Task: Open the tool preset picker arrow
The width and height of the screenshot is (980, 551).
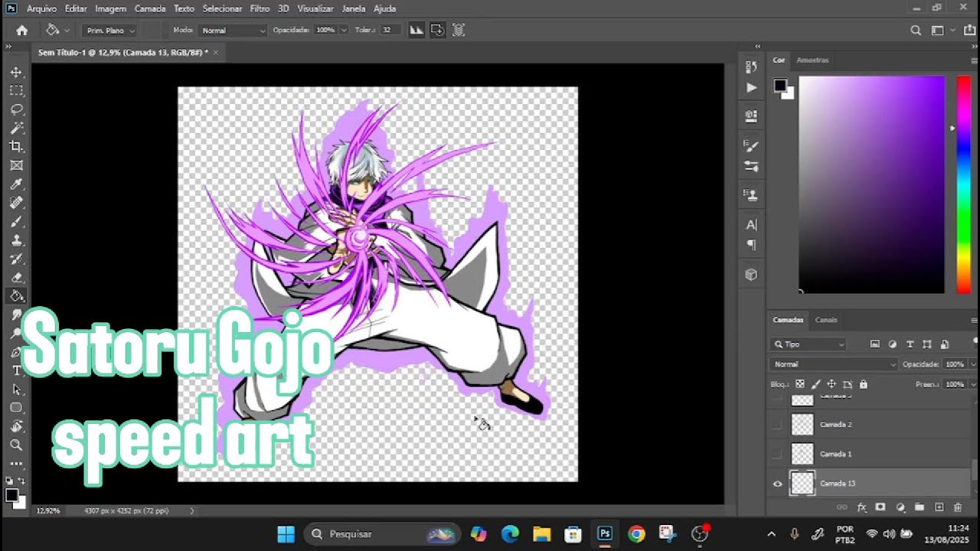Action: 67,31
